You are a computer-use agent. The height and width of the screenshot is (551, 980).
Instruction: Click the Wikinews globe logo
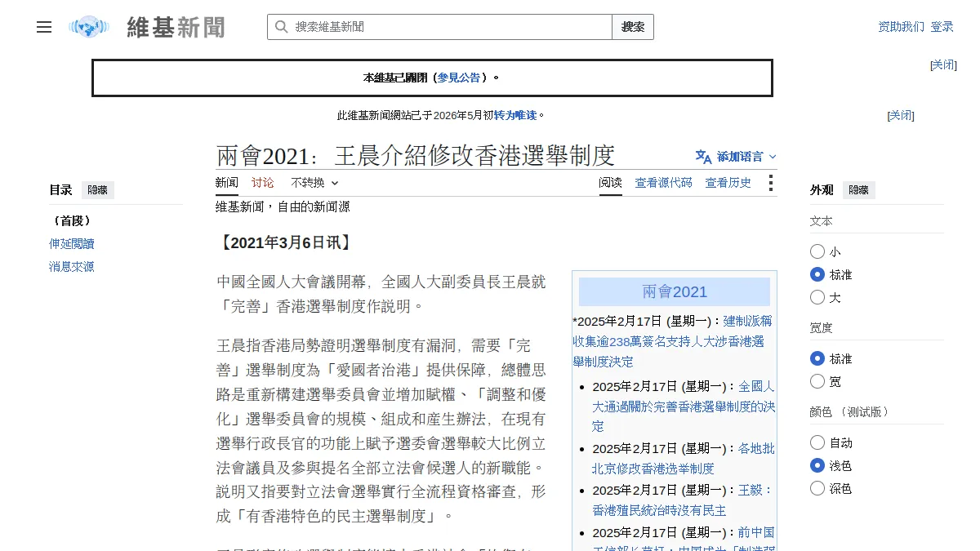[x=89, y=27]
